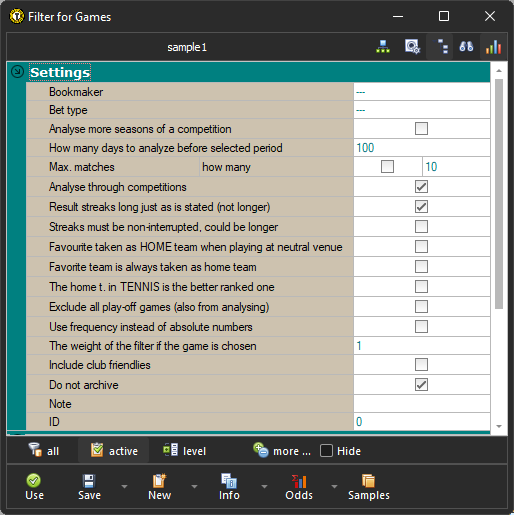Screen dimensions: 514x515
Task: Select How many days to analyze label
Action: (166, 148)
